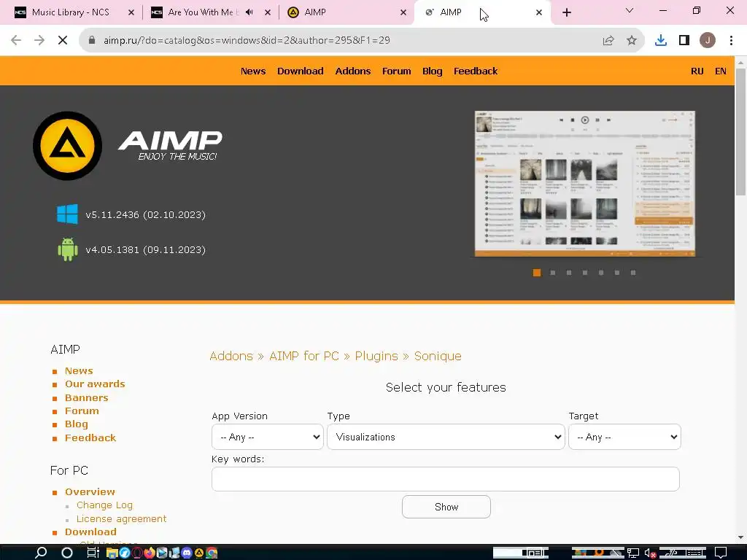Open Change Log sidebar link
The width and height of the screenshot is (747, 560).
104,505
